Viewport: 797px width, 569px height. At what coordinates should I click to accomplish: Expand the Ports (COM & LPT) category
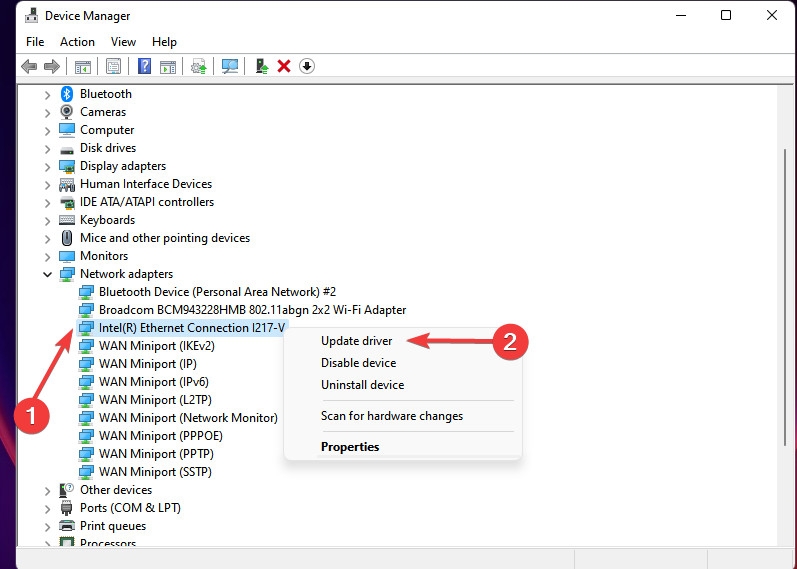click(47, 508)
